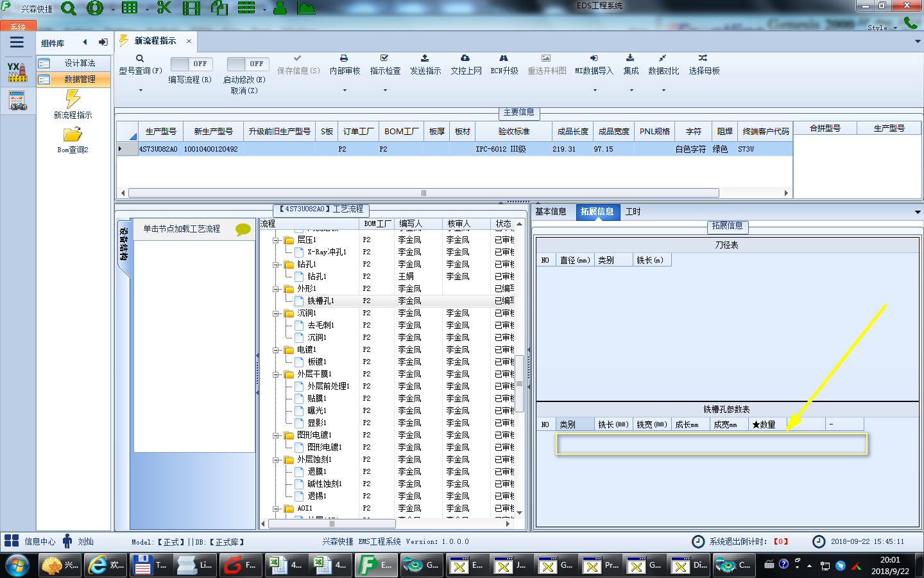This screenshot has width=924, height=578.
Task: Click MI数据导入 import button
Action: (594, 65)
